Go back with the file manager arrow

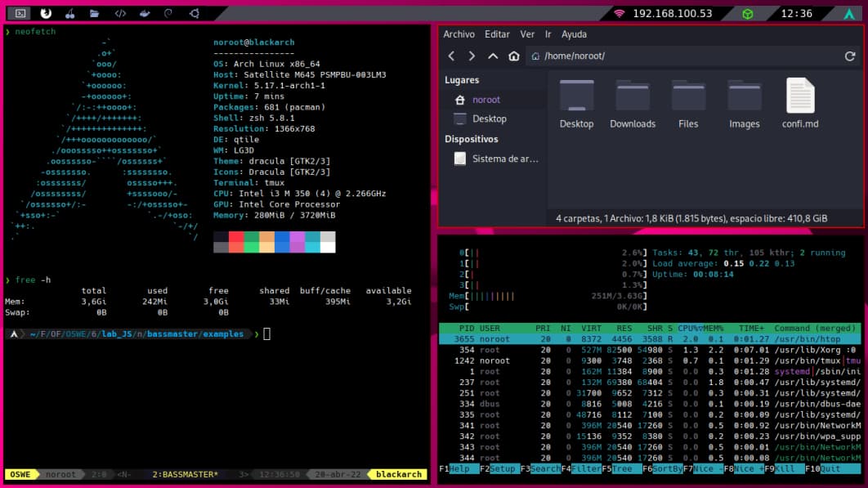point(452,56)
